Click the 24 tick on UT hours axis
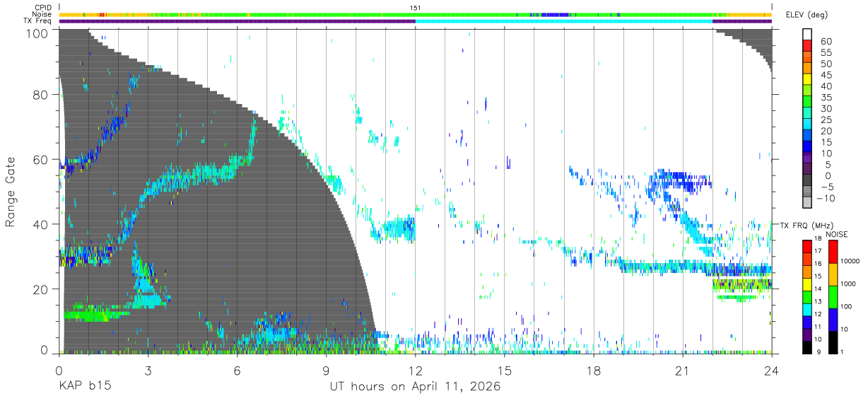 (772, 371)
